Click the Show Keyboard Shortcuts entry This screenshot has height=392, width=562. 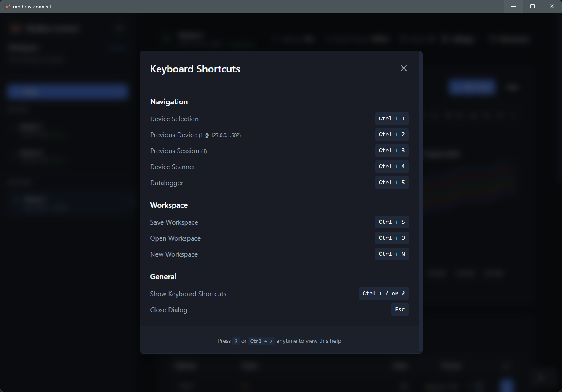188,294
